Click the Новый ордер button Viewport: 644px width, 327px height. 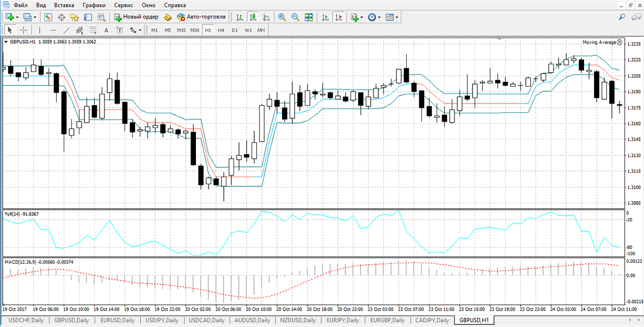[x=136, y=17]
